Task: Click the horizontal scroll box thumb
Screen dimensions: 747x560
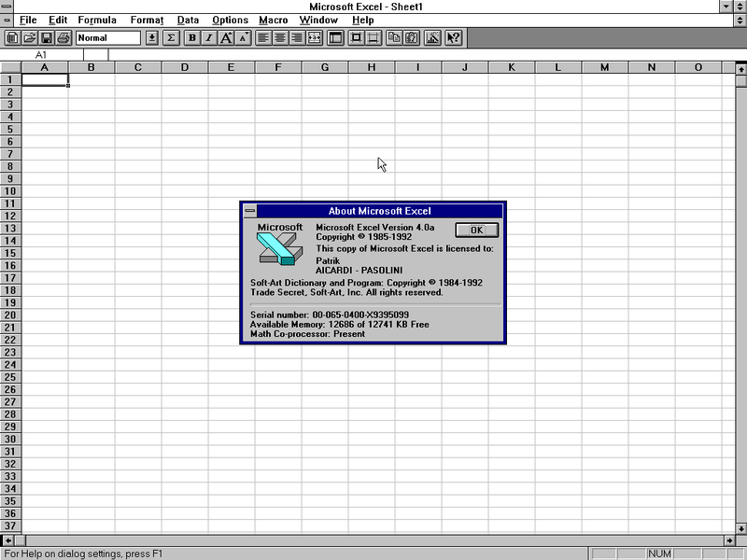Action: click(x=20, y=540)
